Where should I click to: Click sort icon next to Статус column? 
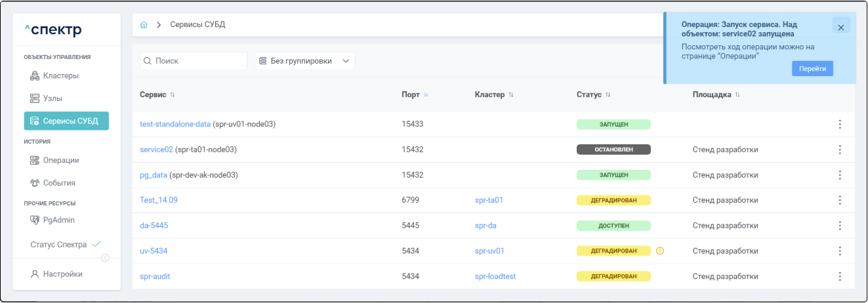[608, 95]
